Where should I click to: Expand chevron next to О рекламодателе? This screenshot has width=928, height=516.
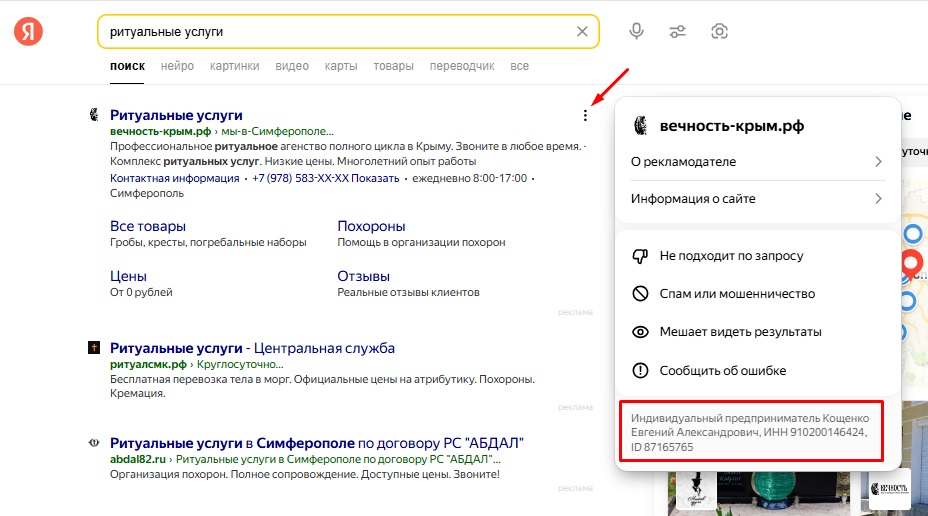pyautogui.click(x=878, y=162)
